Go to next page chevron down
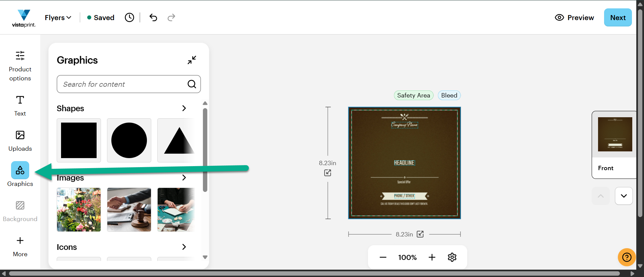This screenshot has height=277, width=644. pos(624,196)
